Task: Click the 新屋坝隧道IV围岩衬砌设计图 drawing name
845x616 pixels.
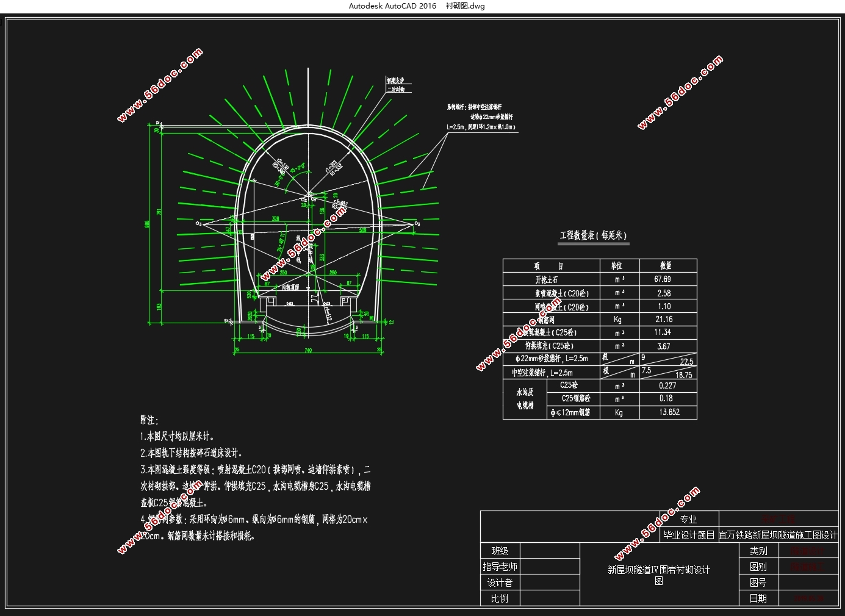Action: click(x=659, y=575)
